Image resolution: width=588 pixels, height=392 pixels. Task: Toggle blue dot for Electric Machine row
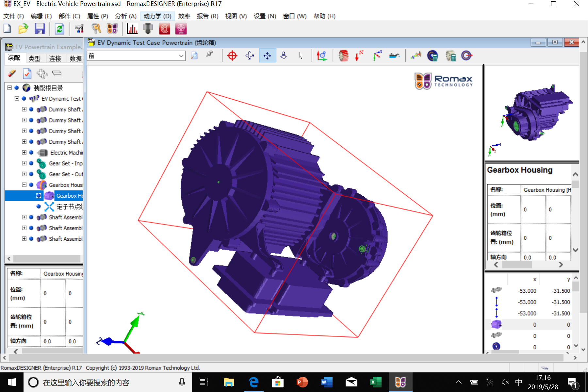point(31,153)
